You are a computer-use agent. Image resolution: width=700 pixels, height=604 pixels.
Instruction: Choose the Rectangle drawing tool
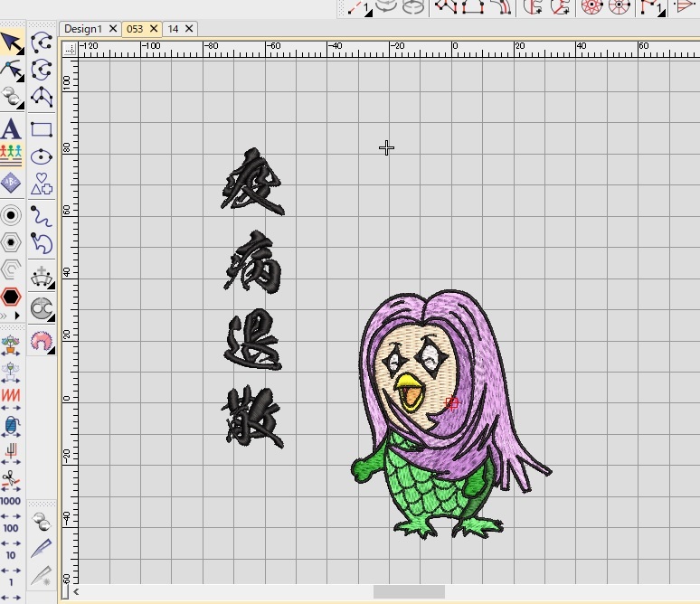42,129
